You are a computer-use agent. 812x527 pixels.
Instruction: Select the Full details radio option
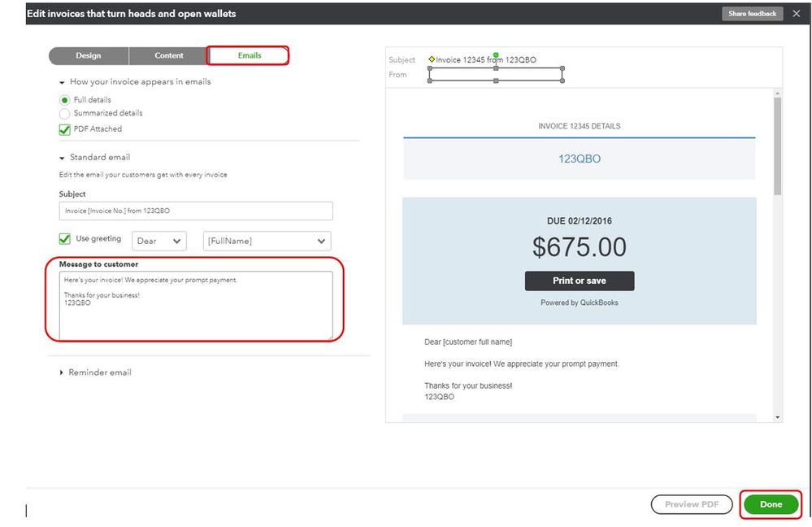pyautogui.click(x=65, y=100)
